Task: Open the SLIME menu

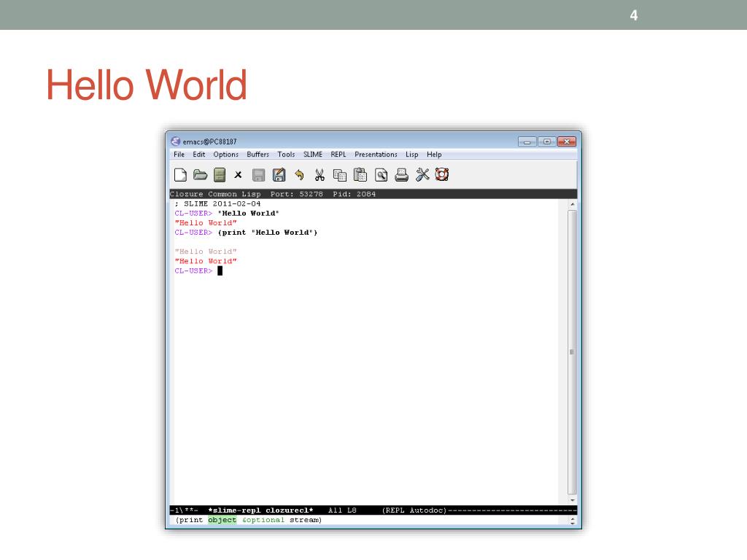Action: 313,155
